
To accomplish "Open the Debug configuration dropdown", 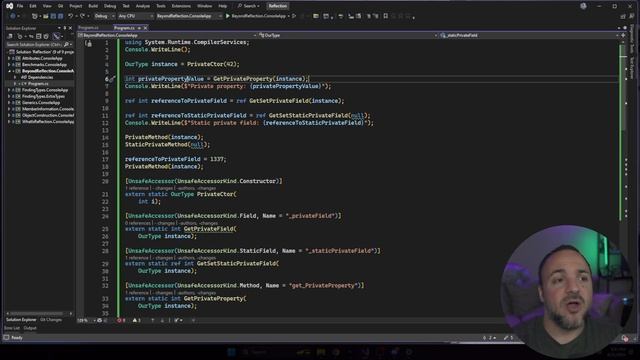I will click(x=104, y=16).
